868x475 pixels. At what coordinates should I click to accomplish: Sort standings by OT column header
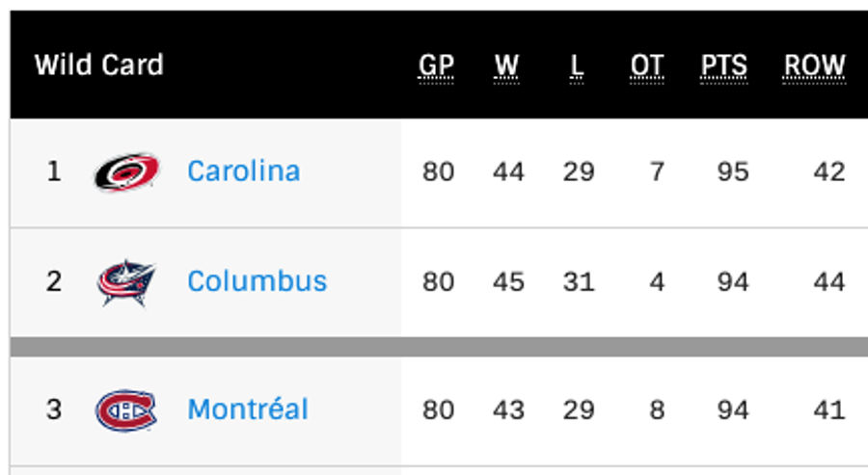(x=647, y=66)
